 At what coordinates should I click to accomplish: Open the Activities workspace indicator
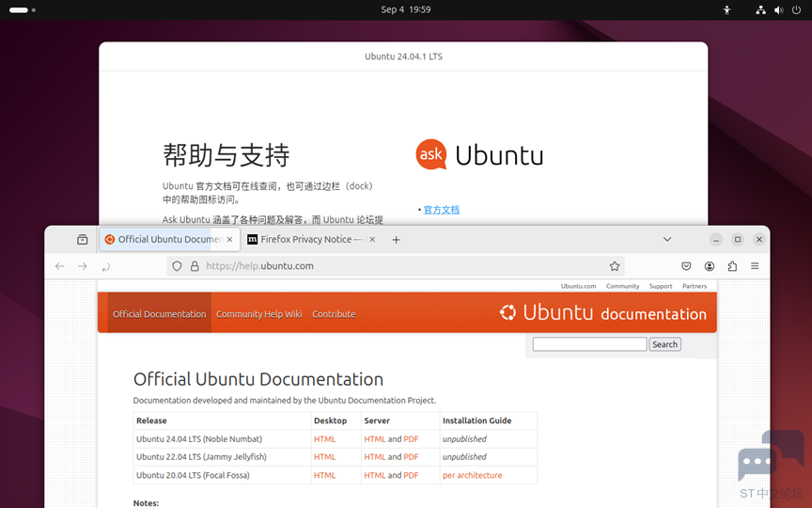tap(23, 9)
